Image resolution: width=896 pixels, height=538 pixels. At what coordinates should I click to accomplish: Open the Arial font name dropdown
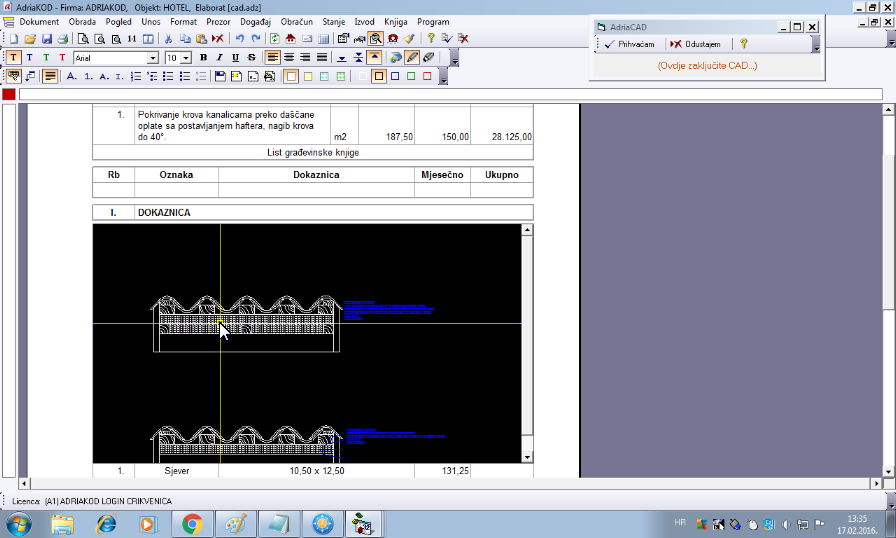(153, 58)
